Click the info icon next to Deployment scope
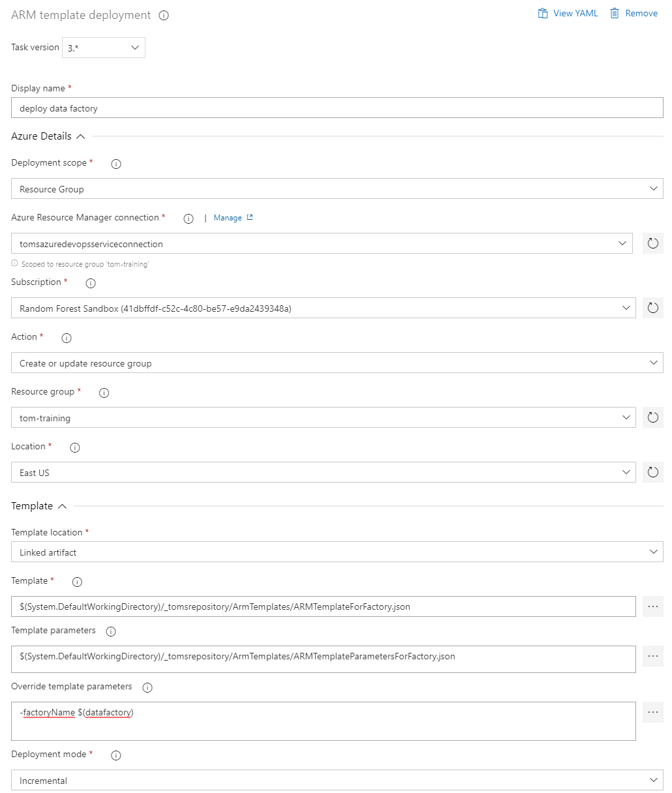The height and width of the screenshot is (793, 672). coord(116,164)
